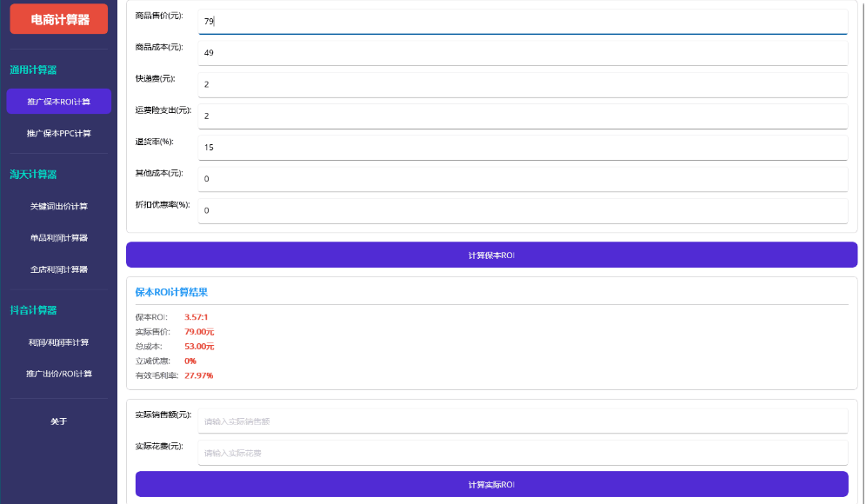Open 利润/利润率计算 under 抖音计算器
This screenshot has width=866, height=504.
coord(59,342)
